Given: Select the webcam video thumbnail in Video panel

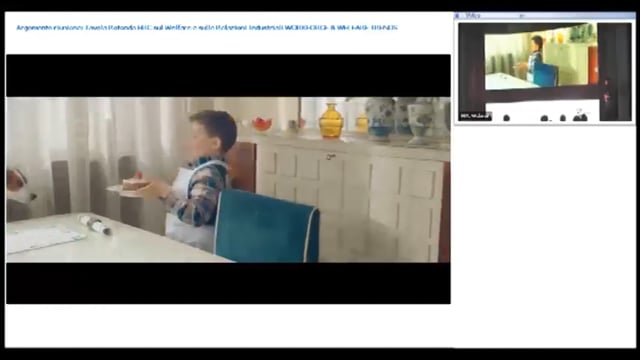Looking at the screenshot, I should [544, 72].
